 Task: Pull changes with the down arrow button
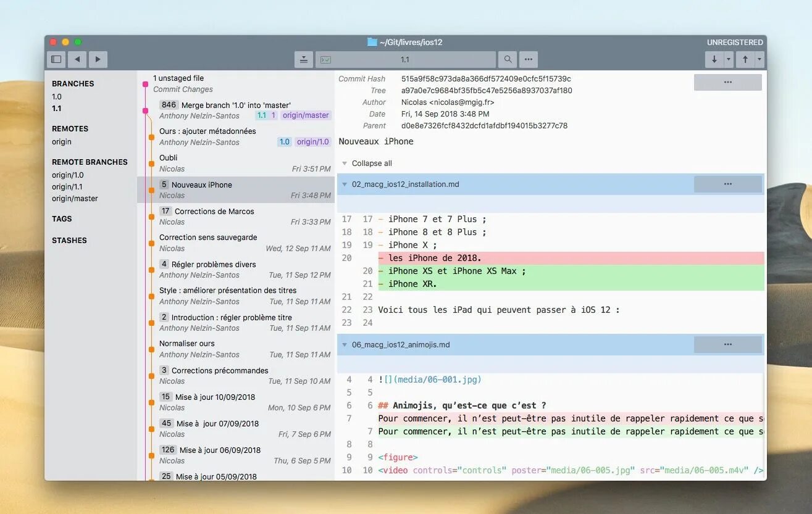point(714,59)
